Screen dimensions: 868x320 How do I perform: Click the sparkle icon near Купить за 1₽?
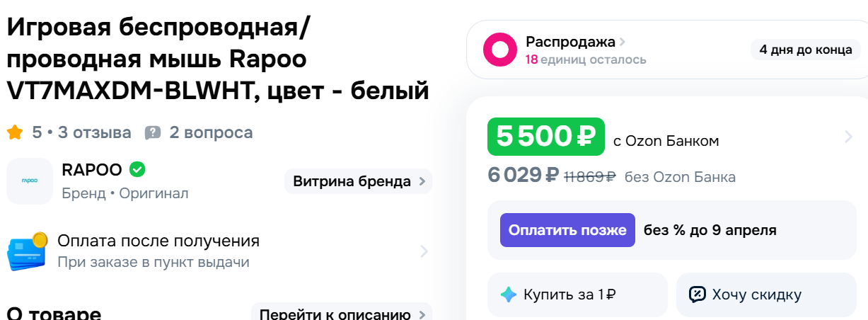click(x=508, y=295)
